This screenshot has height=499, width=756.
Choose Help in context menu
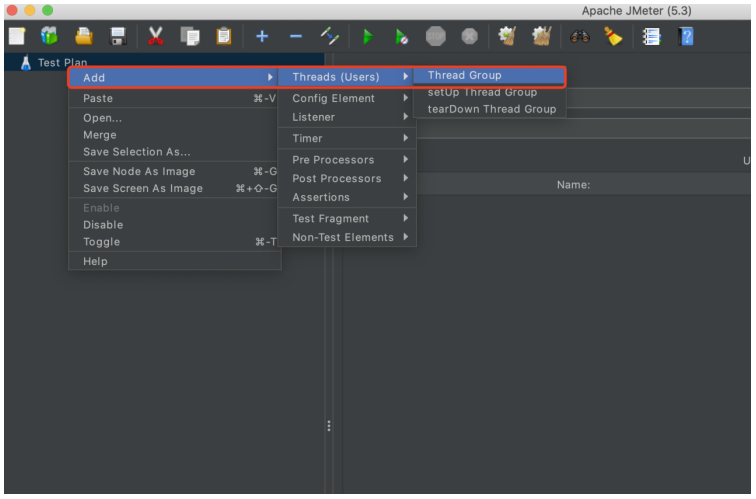click(x=175, y=261)
